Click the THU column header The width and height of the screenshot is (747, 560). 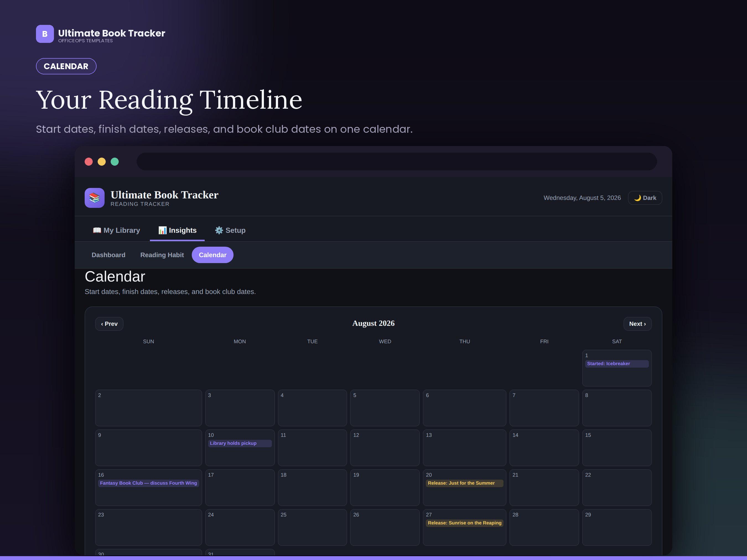pos(465,342)
